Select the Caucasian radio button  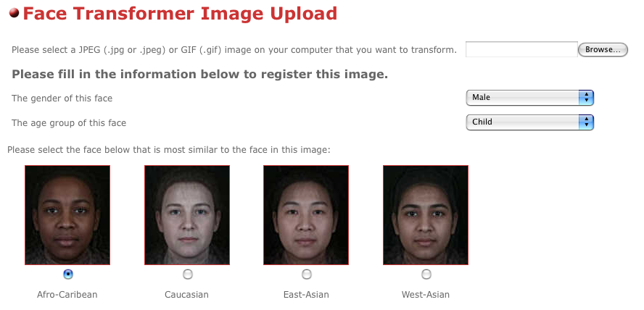coord(187,274)
